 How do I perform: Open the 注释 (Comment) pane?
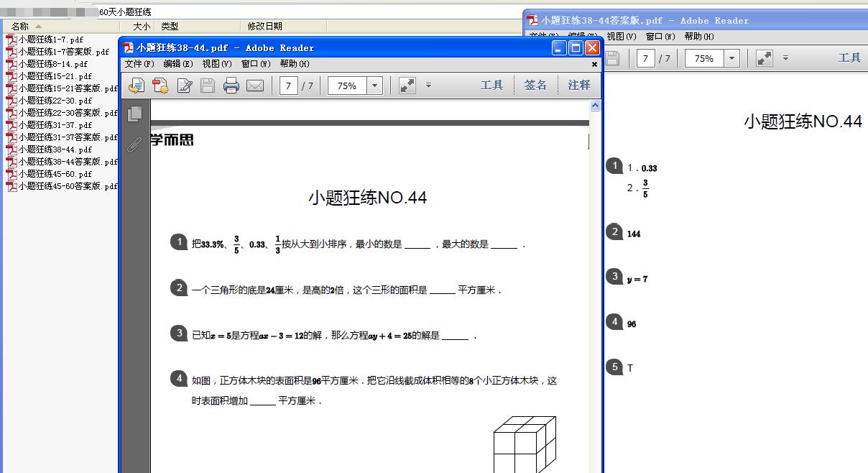(578, 85)
